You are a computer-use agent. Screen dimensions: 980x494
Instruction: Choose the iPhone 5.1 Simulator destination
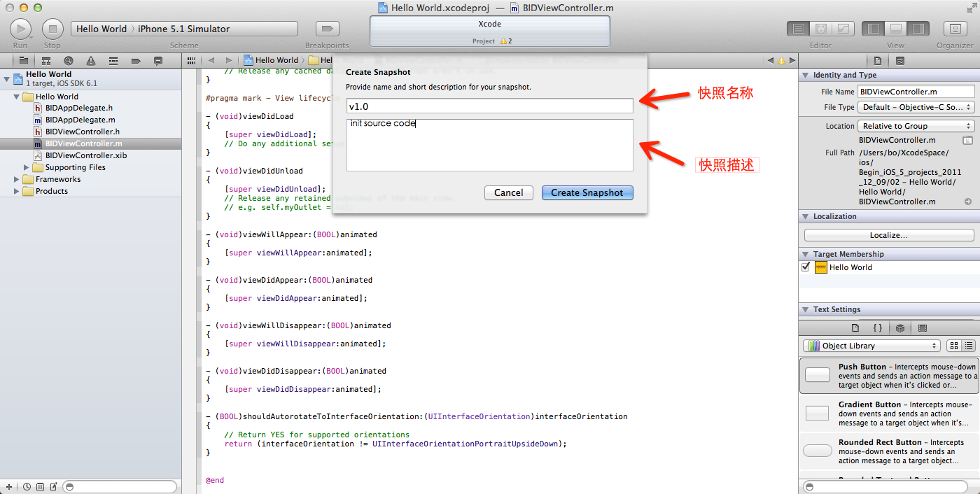[x=183, y=29]
